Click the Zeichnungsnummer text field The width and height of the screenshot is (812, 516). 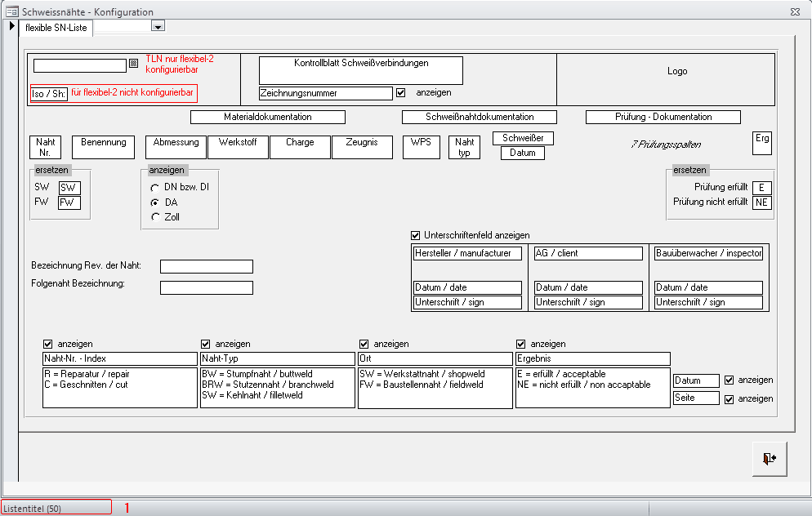[326, 93]
